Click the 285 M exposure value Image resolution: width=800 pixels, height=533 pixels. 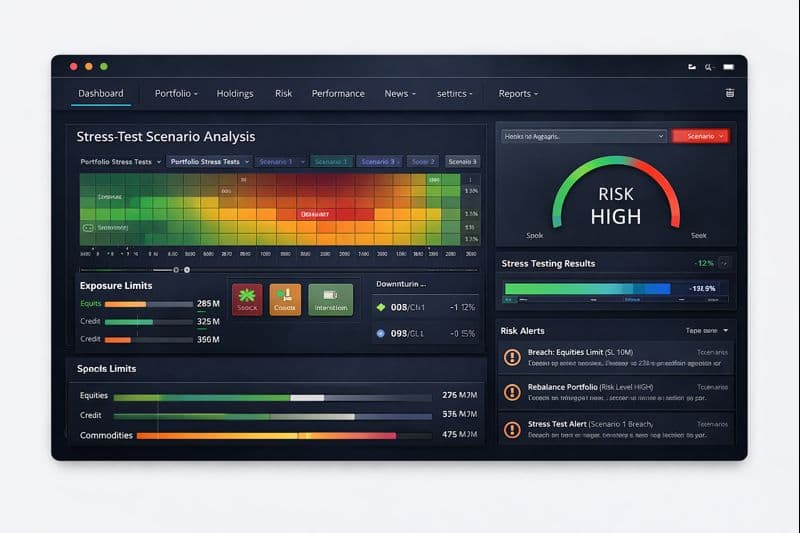[x=208, y=303]
